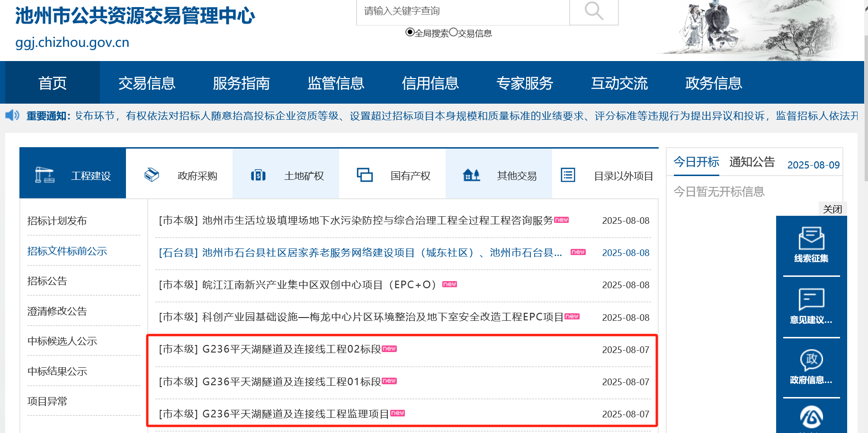Click the 池州市公共资源交易管理中心 site title
Viewport: 868px width, 433px height.
coord(135,16)
